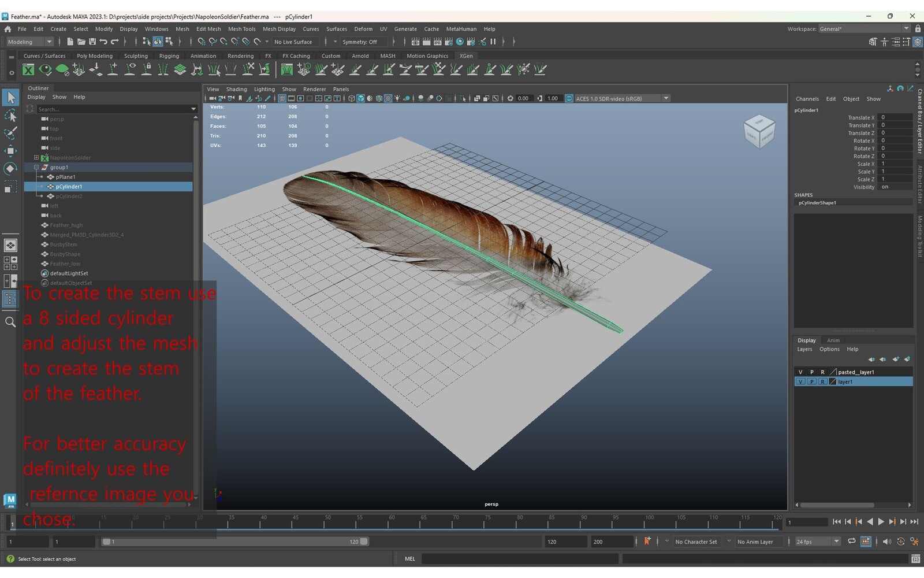
Task: Select the Move tool in the toolbox
Action: (x=10, y=151)
